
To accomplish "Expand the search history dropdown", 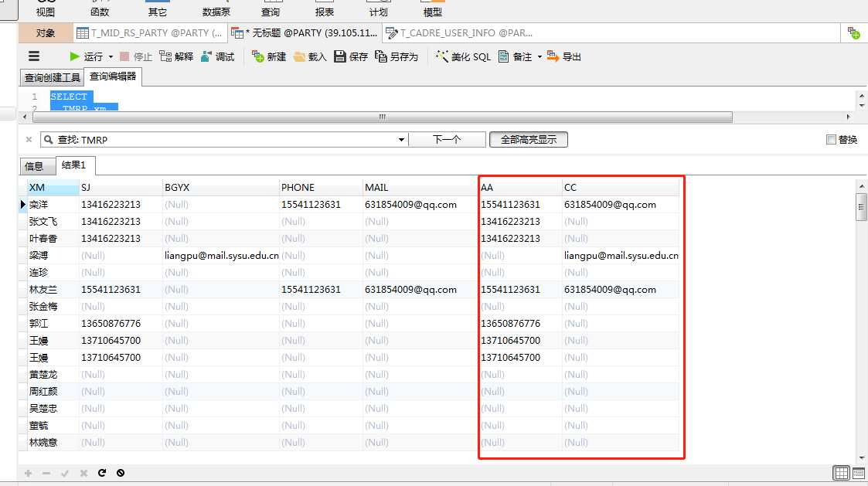I will coord(401,140).
